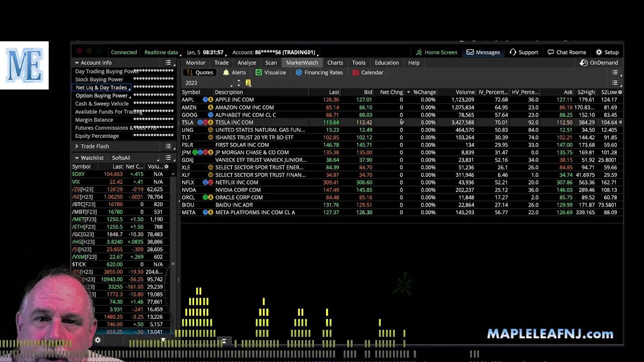Viewport: 644px width, 362px height.
Task: Collapse the Account Info section
Action: pos(76,63)
